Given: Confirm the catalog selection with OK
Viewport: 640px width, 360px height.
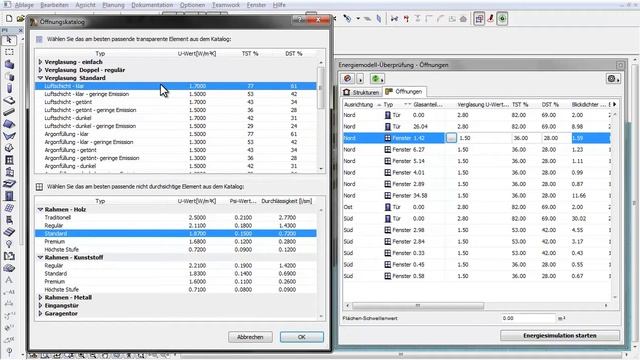Looking at the screenshot, I should (x=302, y=337).
